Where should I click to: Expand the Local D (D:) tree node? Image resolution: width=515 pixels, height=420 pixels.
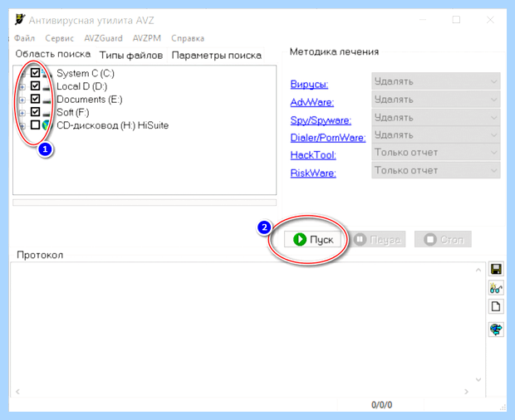[22, 87]
